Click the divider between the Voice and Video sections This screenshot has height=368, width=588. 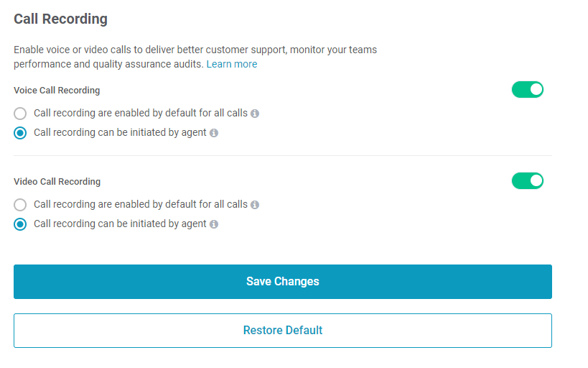[283, 155]
